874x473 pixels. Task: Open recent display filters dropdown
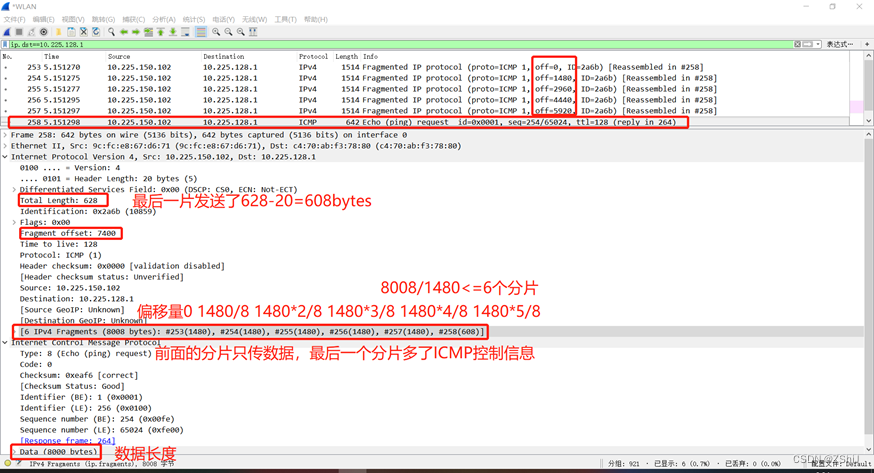(818, 44)
